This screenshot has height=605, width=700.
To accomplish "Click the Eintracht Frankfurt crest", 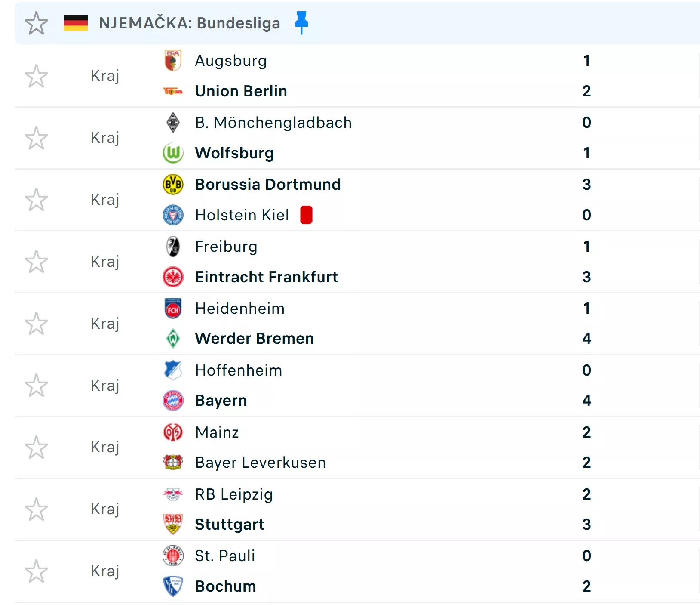I will pos(173,277).
